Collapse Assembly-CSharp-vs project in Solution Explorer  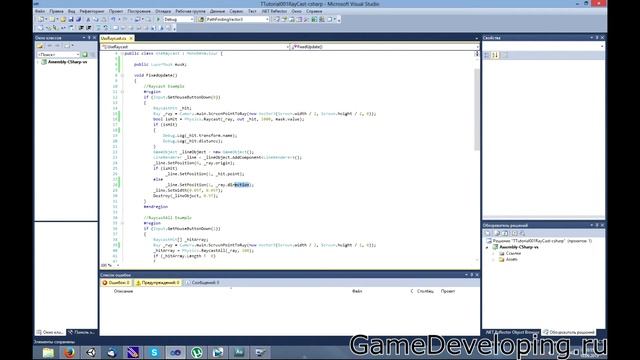[x=487, y=247]
